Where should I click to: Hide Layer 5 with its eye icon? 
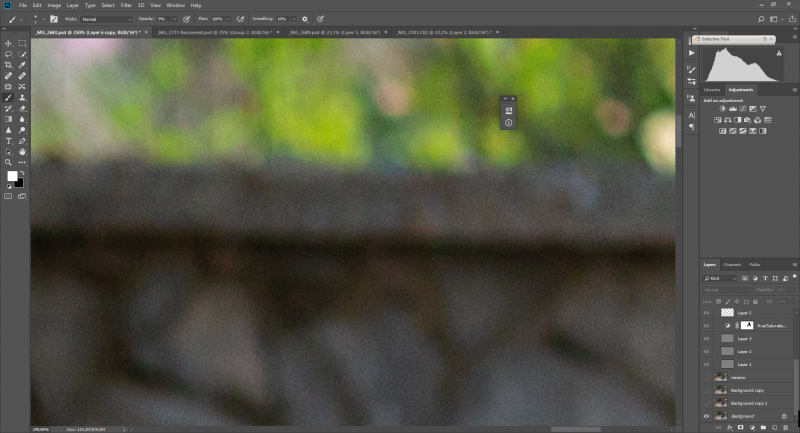coord(707,313)
